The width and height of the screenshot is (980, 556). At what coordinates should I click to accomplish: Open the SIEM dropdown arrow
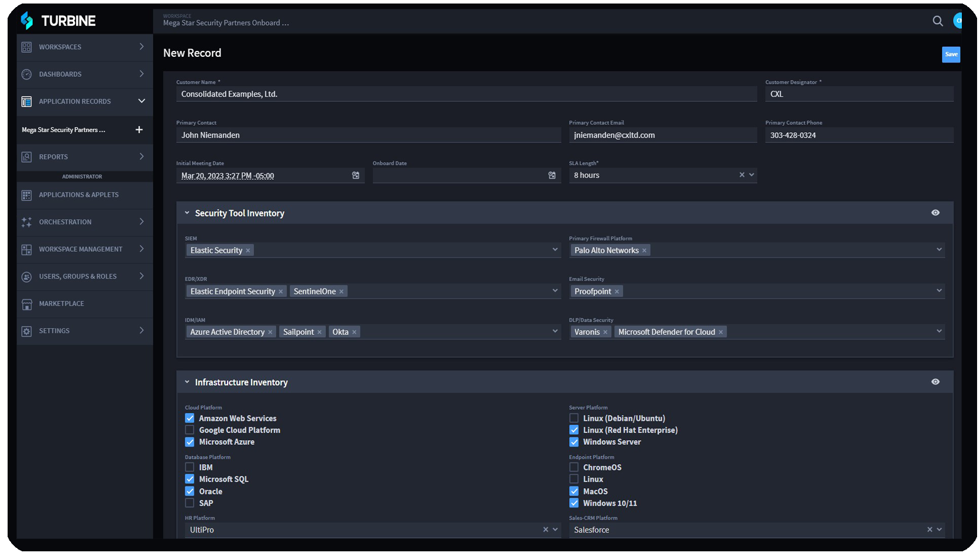click(x=555, y=249)
